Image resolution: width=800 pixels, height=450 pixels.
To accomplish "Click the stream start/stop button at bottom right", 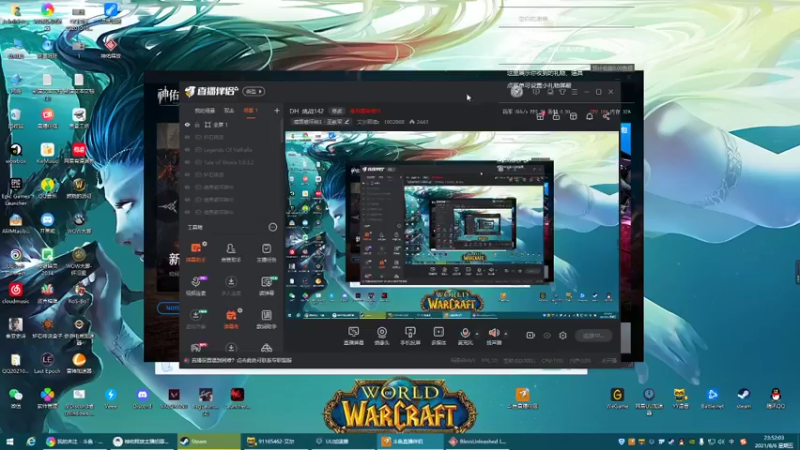I will coord(593,336).
